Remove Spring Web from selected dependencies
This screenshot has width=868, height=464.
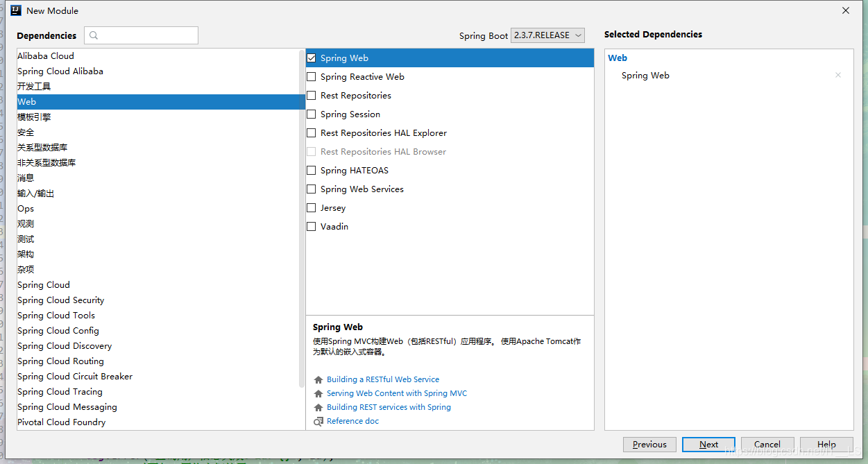coord(838,75)
